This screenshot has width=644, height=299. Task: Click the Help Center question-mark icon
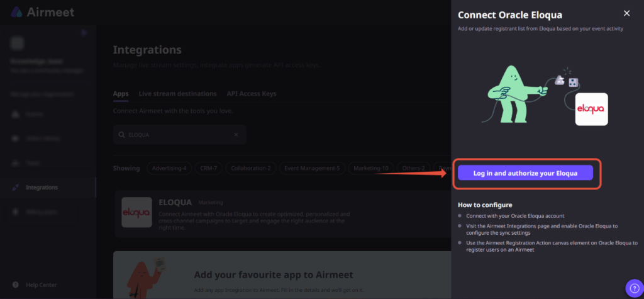[16, 285]
